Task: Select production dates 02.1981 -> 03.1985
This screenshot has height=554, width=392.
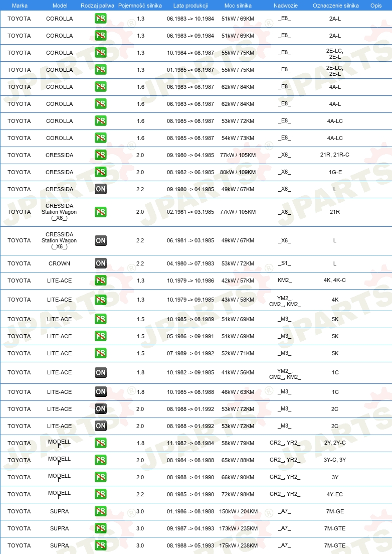Action: click(x=190, y=212)
